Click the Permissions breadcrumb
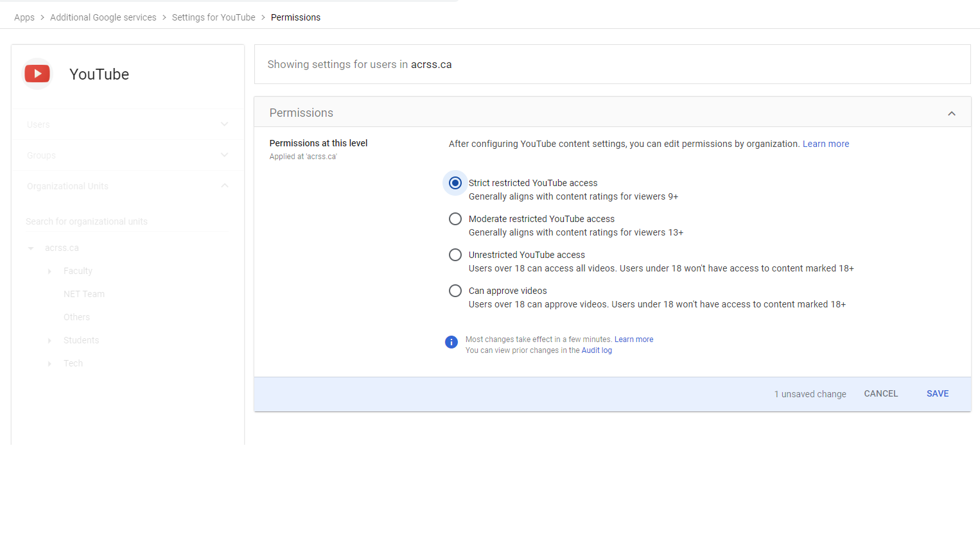Viewport: 980px width, 541px height. [295, 17]
